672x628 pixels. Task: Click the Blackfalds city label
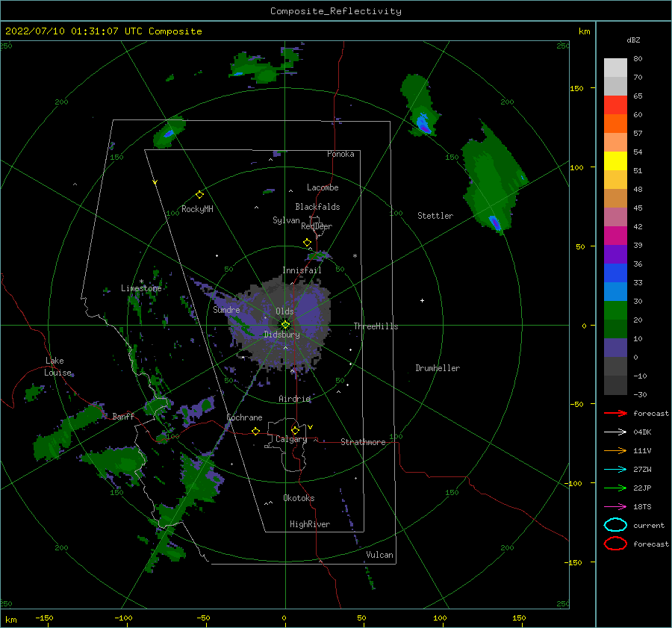[317, 207]
